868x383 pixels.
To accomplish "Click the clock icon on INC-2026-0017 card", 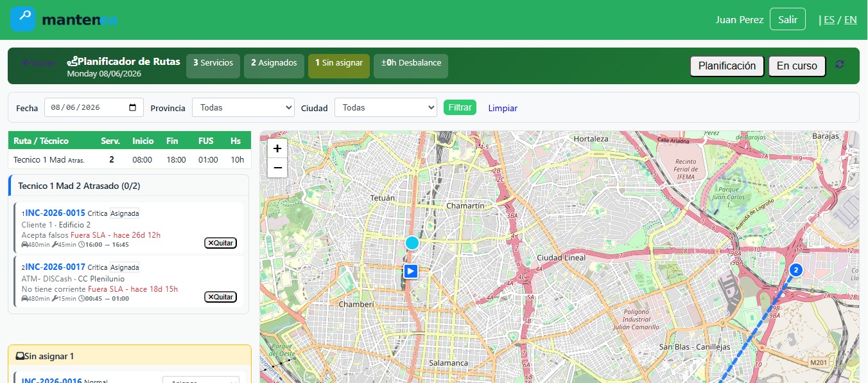I will click(x=82, y=299).
